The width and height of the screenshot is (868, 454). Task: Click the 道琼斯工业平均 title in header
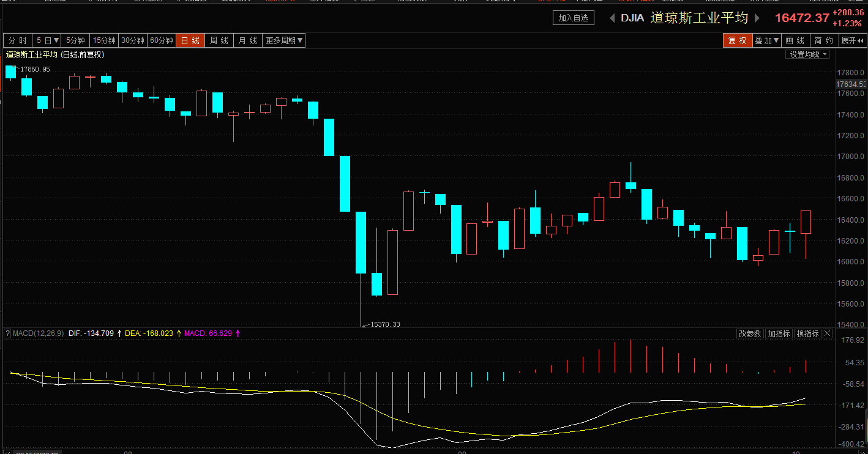coord(699,18)
